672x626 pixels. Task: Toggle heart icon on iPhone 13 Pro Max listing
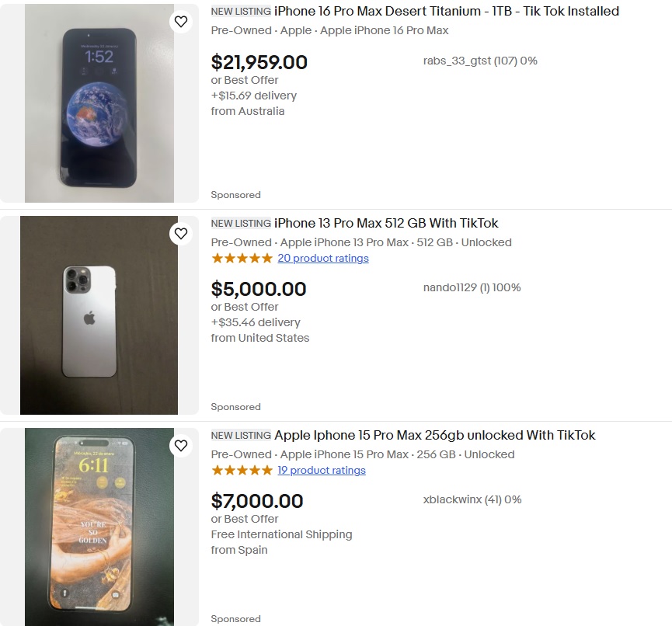click(x=181, y=234)
